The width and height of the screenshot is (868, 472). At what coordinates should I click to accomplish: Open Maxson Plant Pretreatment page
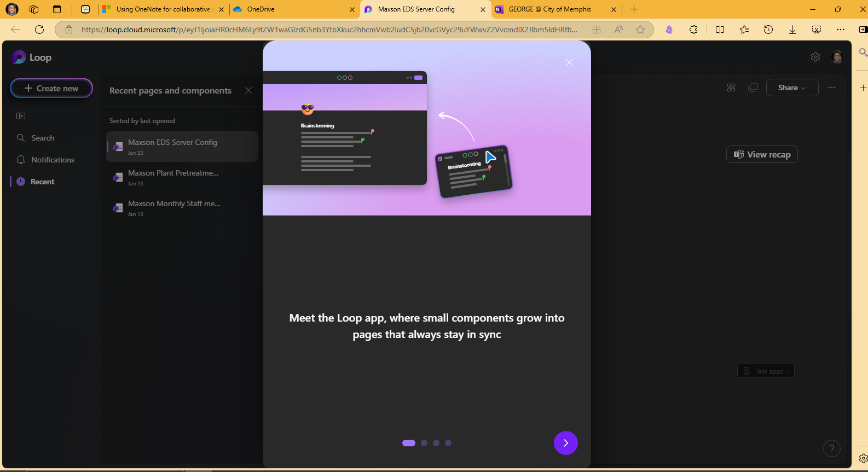click(x=173, y=177)
